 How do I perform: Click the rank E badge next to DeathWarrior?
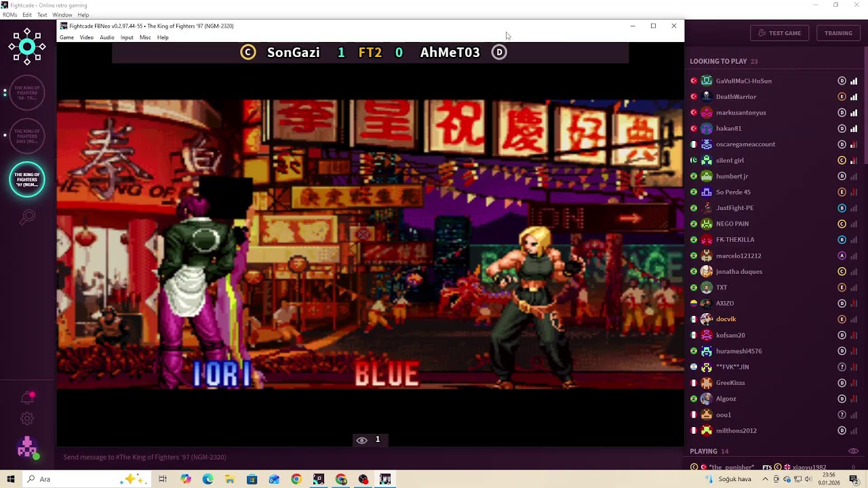point(842,97)
